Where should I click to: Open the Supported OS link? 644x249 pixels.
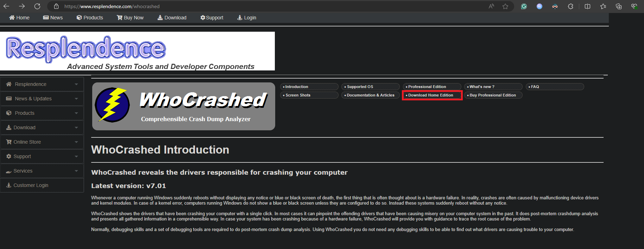click(x=371, y=87)
